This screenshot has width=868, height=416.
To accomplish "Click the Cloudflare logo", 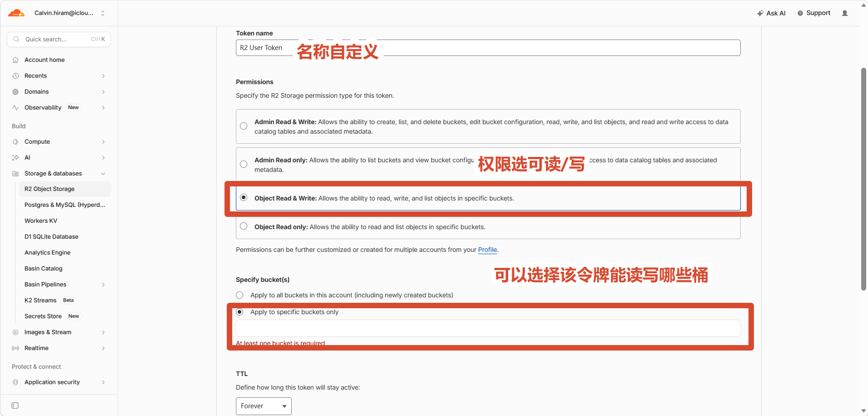I will 16,13.
